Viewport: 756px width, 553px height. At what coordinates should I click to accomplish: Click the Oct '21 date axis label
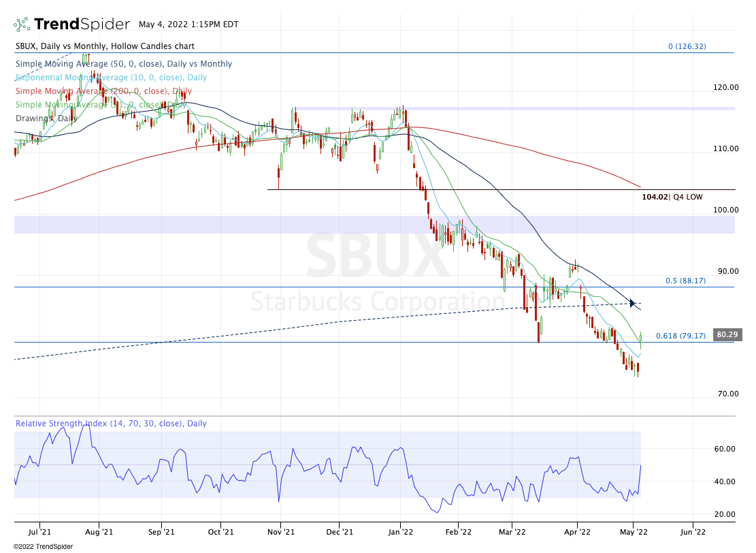tap(221, 532)
